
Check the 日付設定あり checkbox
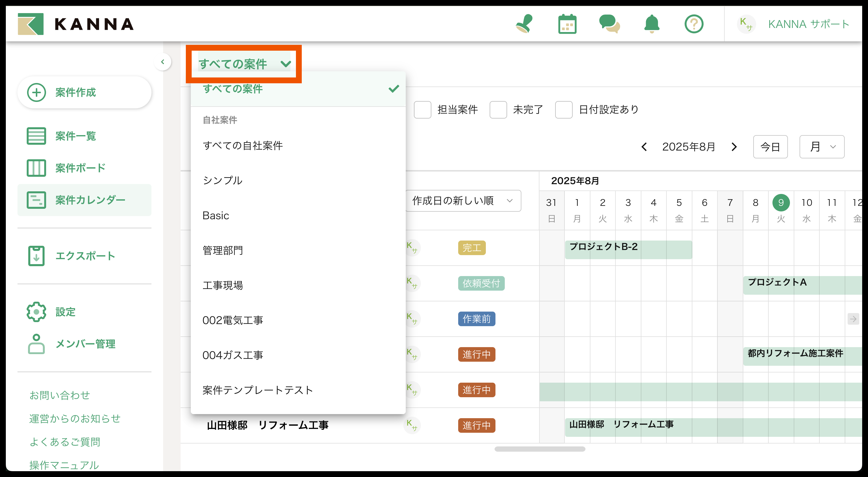[564, 109]
